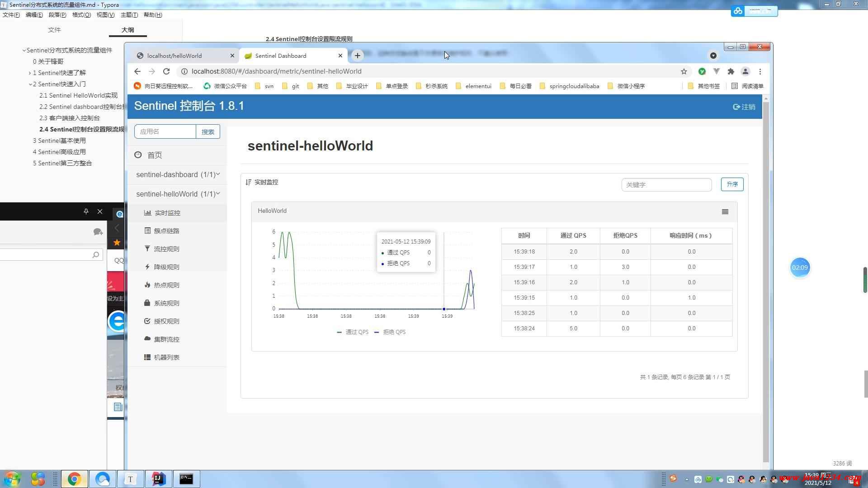The width and height of the screenshot is (868, 488).
Task: Click the browser back arrow
Action: (x=137, y=71)
